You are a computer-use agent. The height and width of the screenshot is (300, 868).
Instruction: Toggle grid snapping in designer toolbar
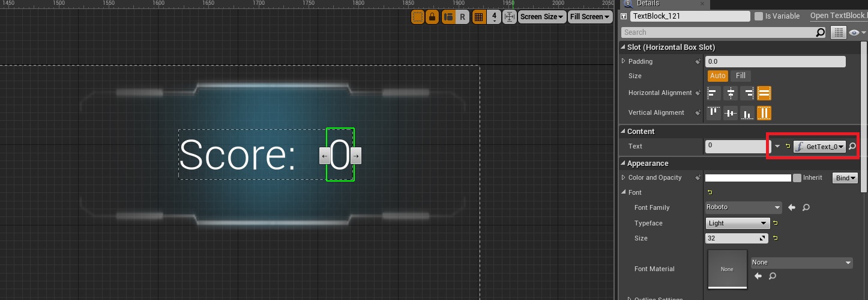click(x=478, y=17)
